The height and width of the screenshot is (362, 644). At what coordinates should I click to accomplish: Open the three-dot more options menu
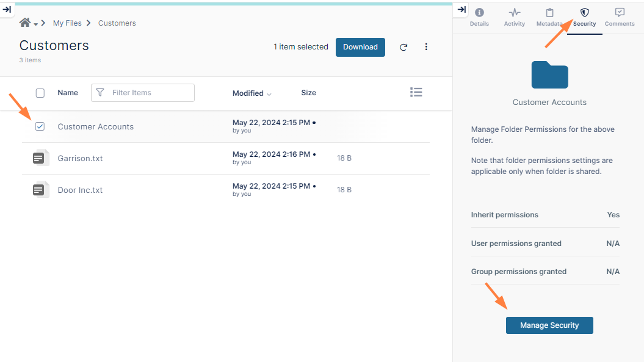click(426, 47)
